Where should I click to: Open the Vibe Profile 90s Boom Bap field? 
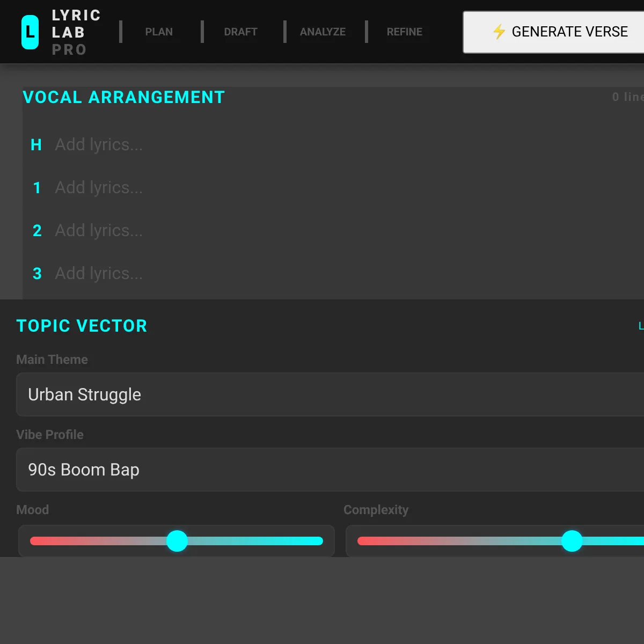tap(330, 470)
